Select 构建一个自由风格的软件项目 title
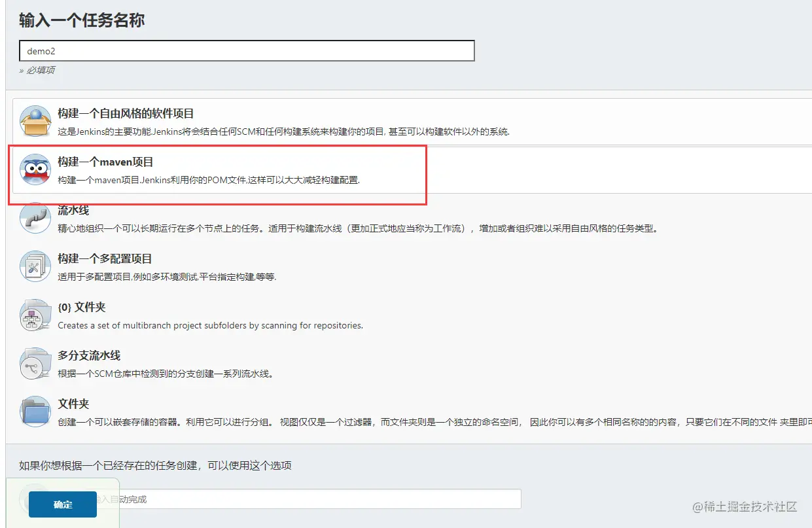Screen dimensions: 812x528 point(126,114)
